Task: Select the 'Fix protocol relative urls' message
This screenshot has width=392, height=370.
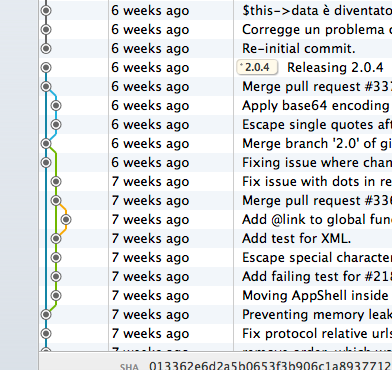Action: click(x=317, y=334)
